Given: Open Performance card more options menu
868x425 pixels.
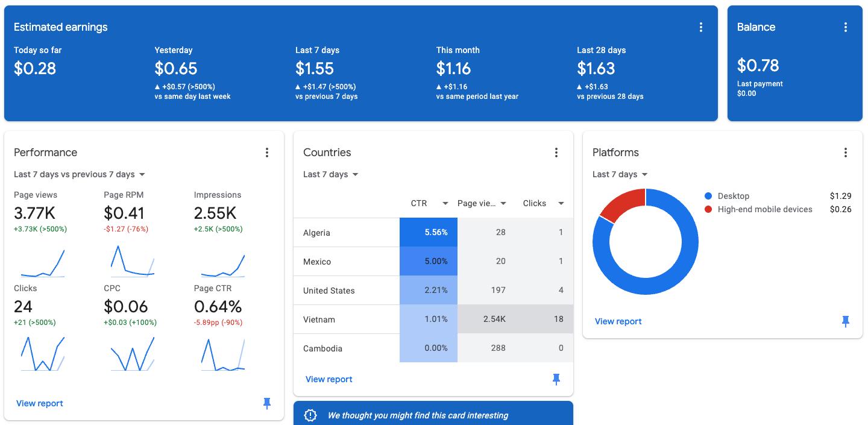Looking at the screenshot, I should click(266, 153).
